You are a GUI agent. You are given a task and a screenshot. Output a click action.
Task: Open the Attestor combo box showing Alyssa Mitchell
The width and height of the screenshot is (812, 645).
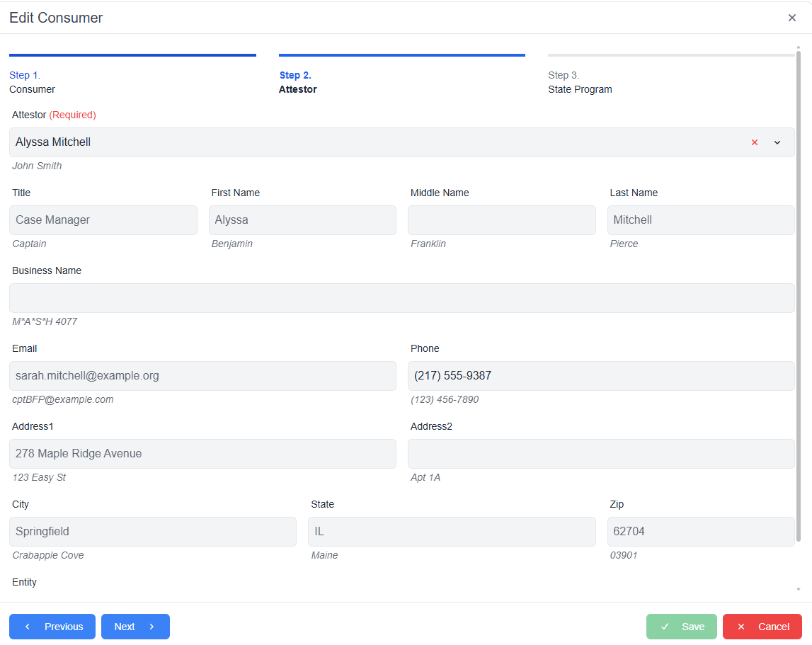pyautogui.click(x=401, y=142)
